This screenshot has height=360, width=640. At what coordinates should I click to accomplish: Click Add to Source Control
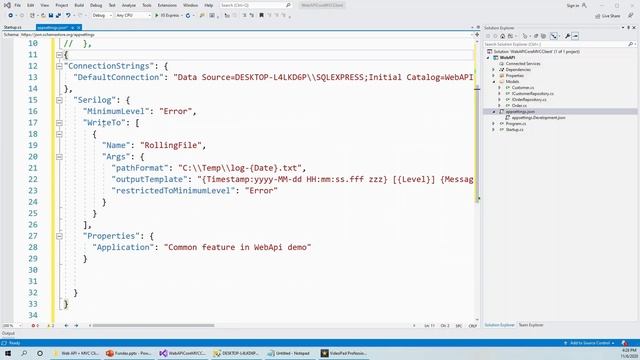pyautogui.click(x=589, y=343)
